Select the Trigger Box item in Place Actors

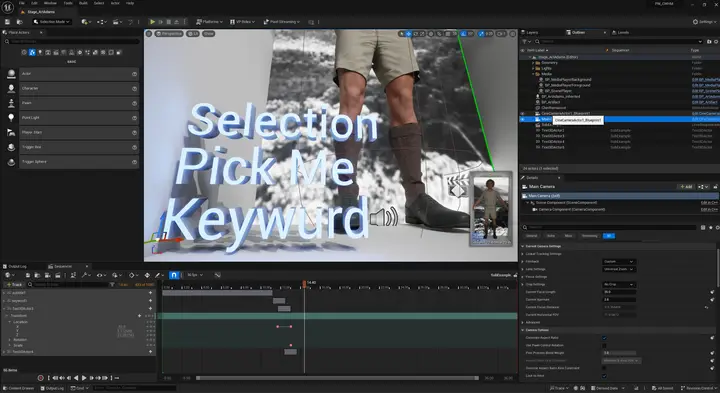pos(79,147)
